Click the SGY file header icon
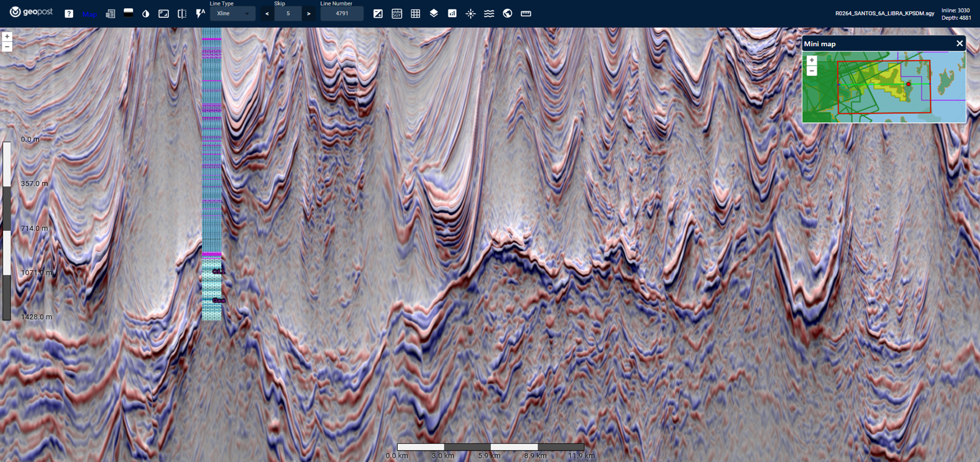 click(x=397, y=14)
